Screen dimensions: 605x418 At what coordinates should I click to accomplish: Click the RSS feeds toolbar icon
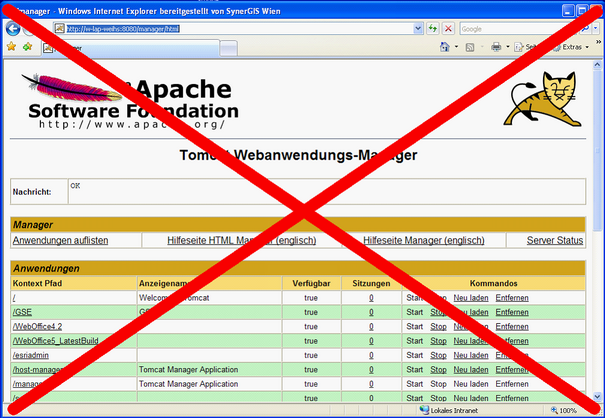point(470,47)
